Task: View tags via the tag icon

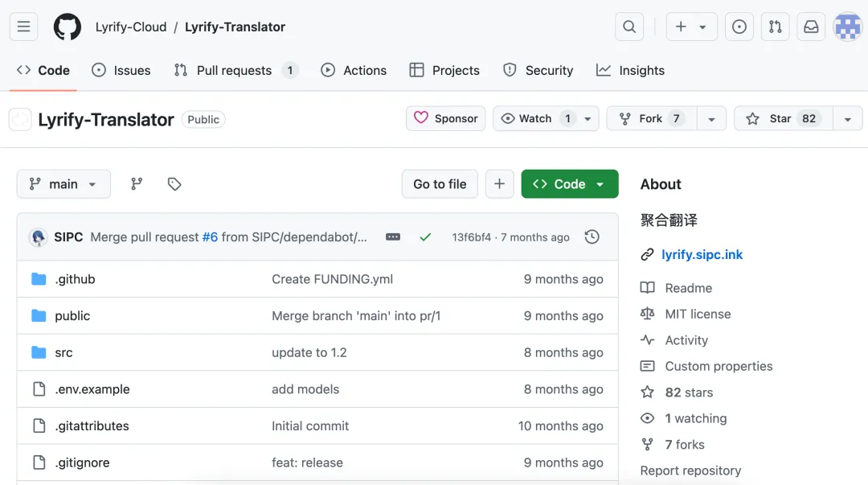Action: tap(174, 184)
